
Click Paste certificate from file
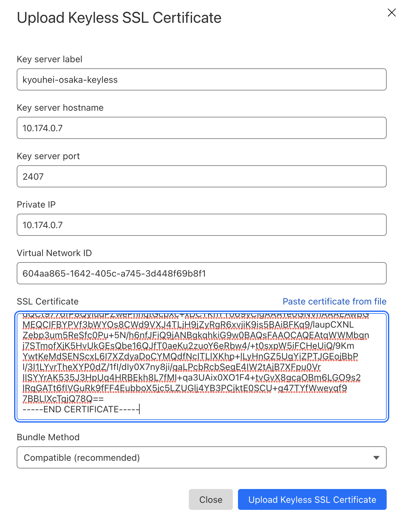[x=335, y=301]
